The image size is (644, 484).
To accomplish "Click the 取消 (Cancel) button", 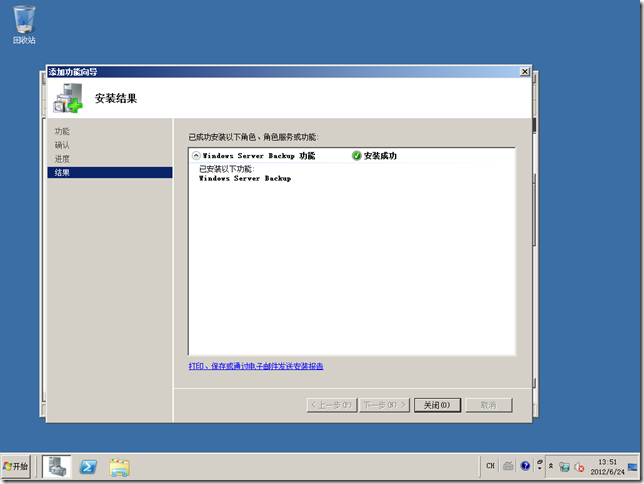I will click(489, 405).
